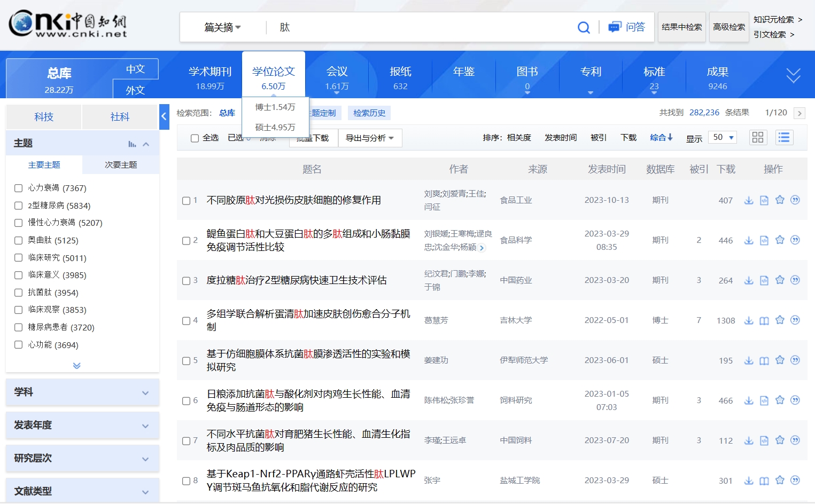Image resolution: width=815 pixels, height=504 pixels.
Task: Cite the 基于Keap1-Nrf2 thesis
Action: pyautogui.click(x=795, y=480)
